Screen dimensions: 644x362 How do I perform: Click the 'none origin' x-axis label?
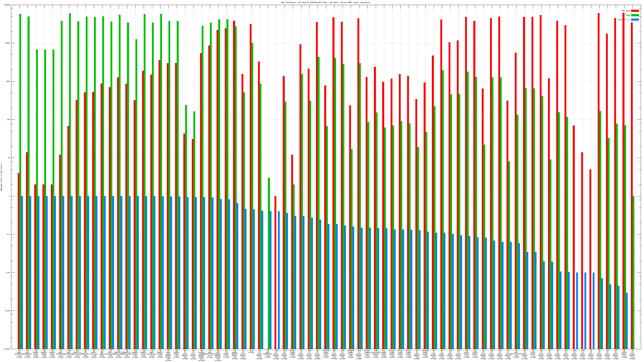[x=251, y=352]
